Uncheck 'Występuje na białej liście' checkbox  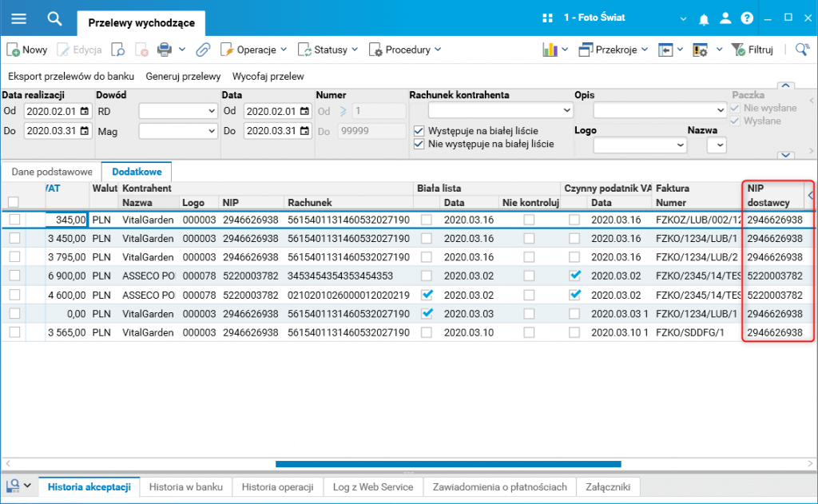click(x=419, y=131)
